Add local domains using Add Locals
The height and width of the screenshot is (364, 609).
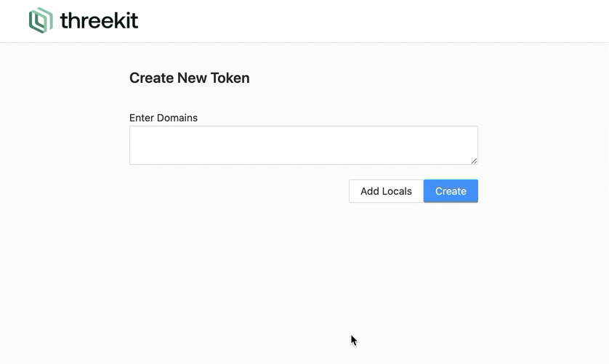coord(386,191)
